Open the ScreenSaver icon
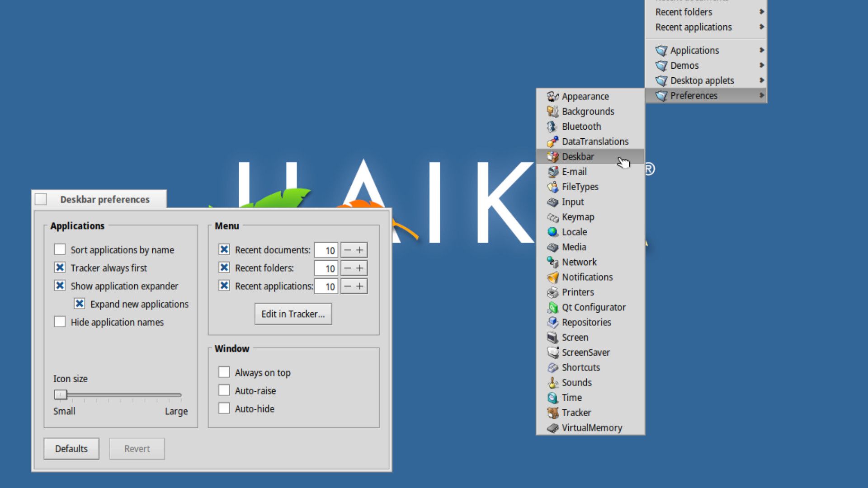This screenshot has width=868, height=488. [x=552, y=352]
